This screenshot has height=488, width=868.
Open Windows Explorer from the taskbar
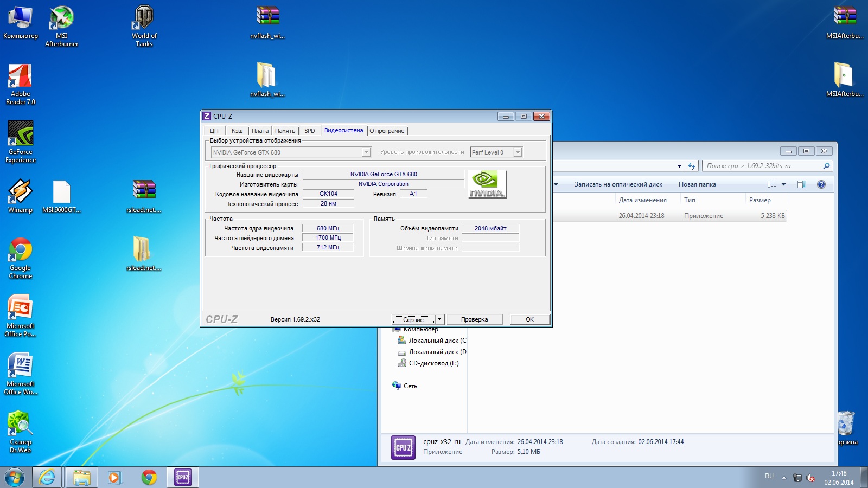point(81,477)
